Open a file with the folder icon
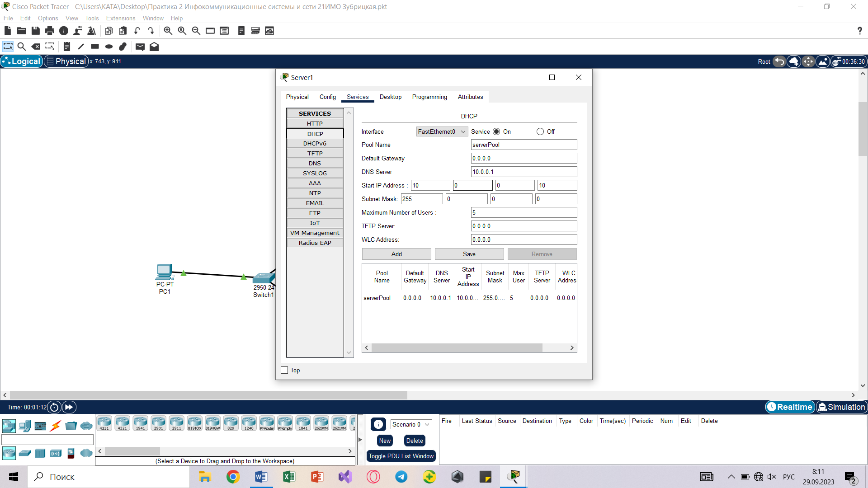Viewport: 868px width, 488px height. 21,31
